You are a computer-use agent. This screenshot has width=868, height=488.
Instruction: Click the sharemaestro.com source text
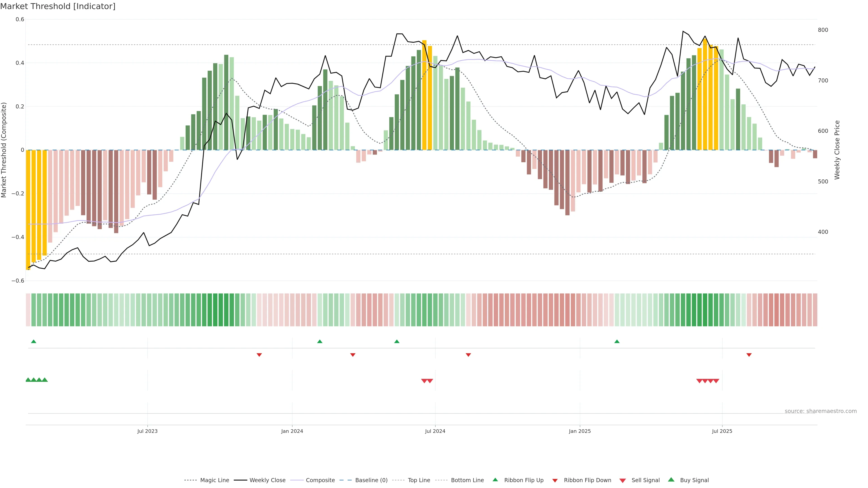click(x=821, y=411)
